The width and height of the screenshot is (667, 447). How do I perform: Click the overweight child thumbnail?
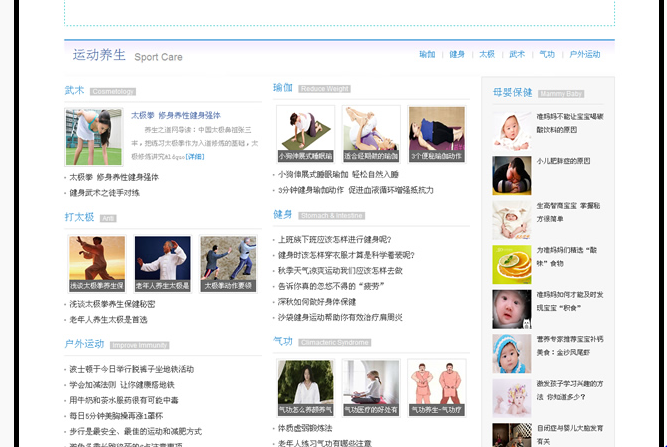tap(512, 175)
